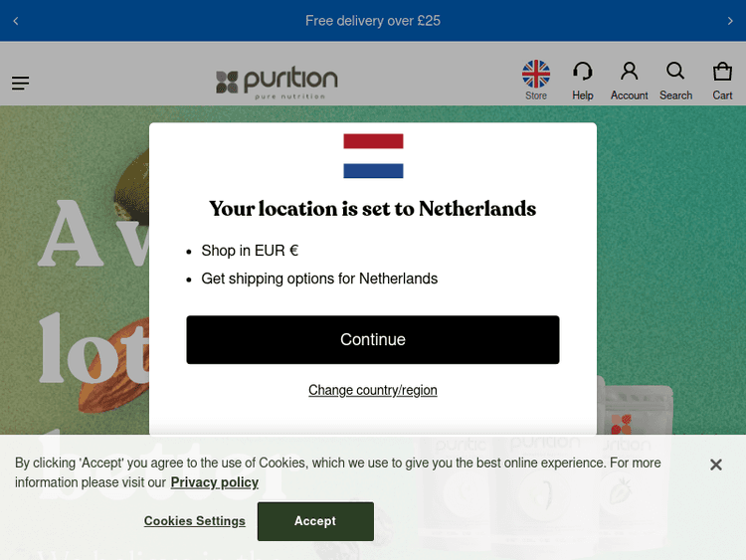Viewport: 746px width, 560px height.
Task: Click the 'Shop in EUR €' text
Action: (250, 251)
